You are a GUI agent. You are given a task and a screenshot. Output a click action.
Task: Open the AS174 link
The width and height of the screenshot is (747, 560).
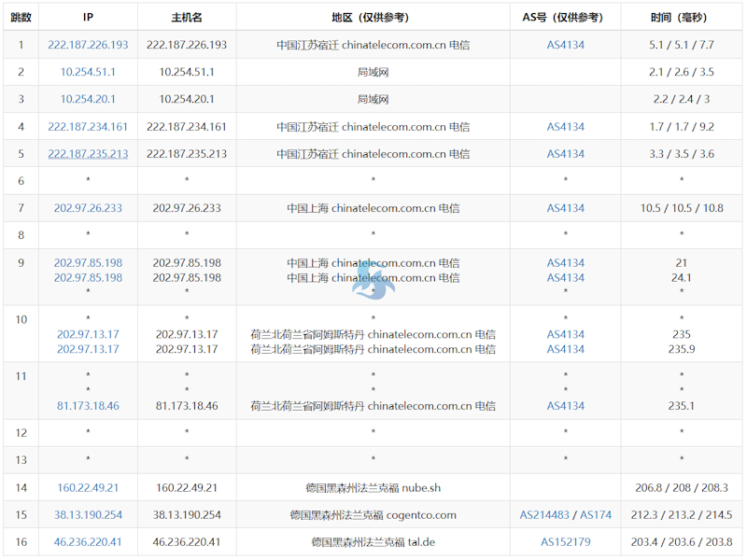[596, 515]
